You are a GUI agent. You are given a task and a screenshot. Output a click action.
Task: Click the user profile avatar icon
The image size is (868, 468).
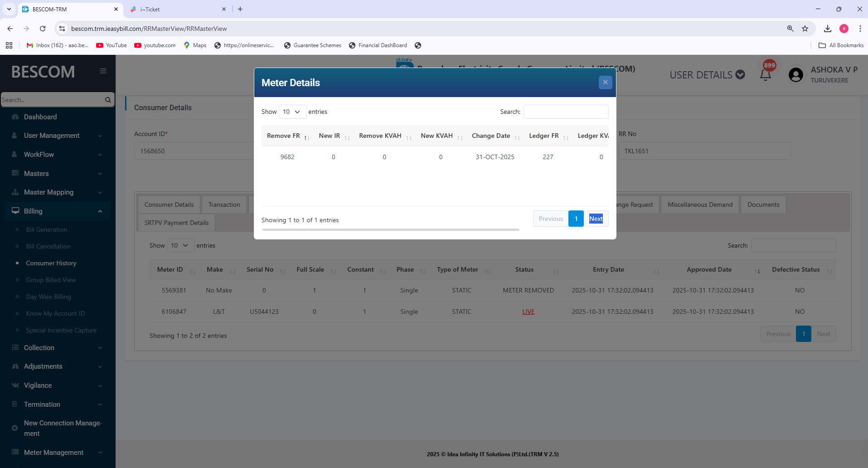(x=795, y=75)
